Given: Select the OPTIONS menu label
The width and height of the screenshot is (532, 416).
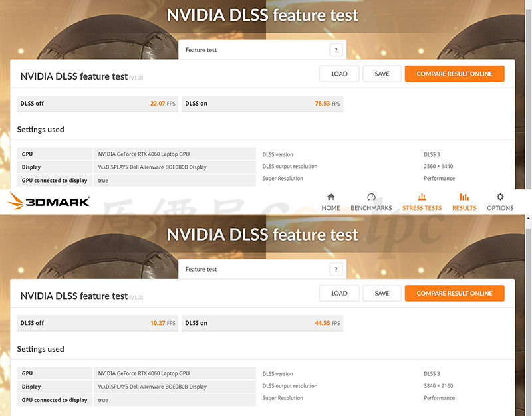Looking at the screenshot, I should [x=500, y=208].
